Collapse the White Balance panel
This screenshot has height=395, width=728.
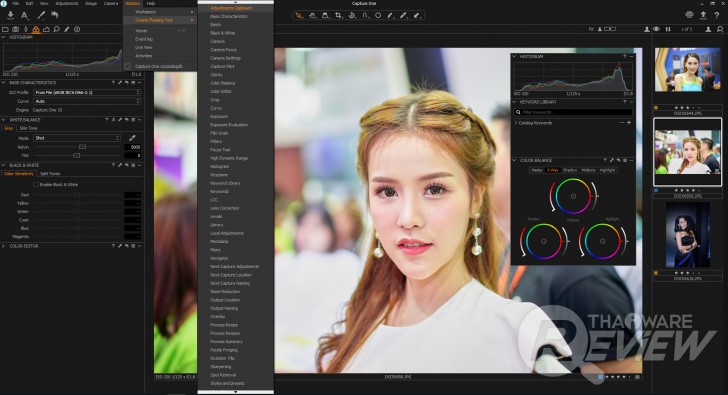pyautogui.click(x=4, y=120)
